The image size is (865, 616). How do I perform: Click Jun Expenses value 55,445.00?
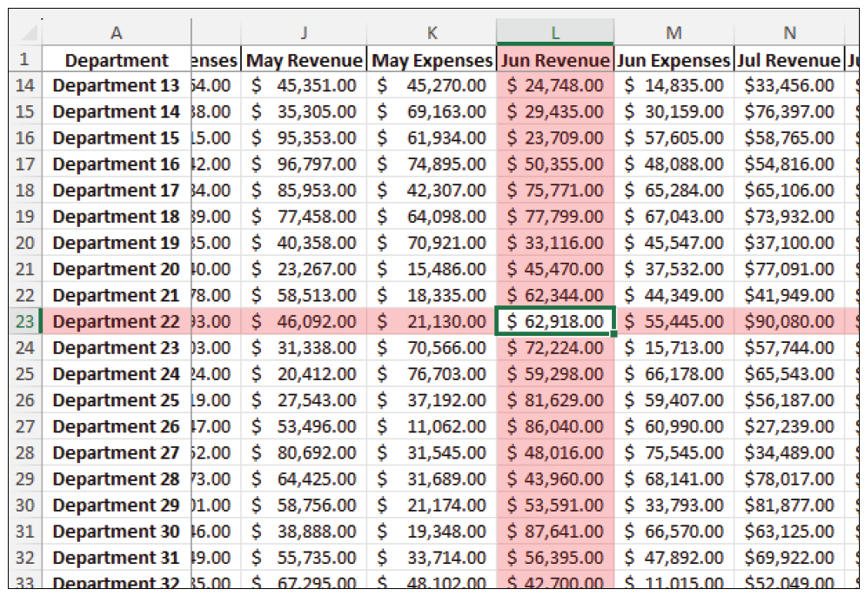[x=674, y=322]
